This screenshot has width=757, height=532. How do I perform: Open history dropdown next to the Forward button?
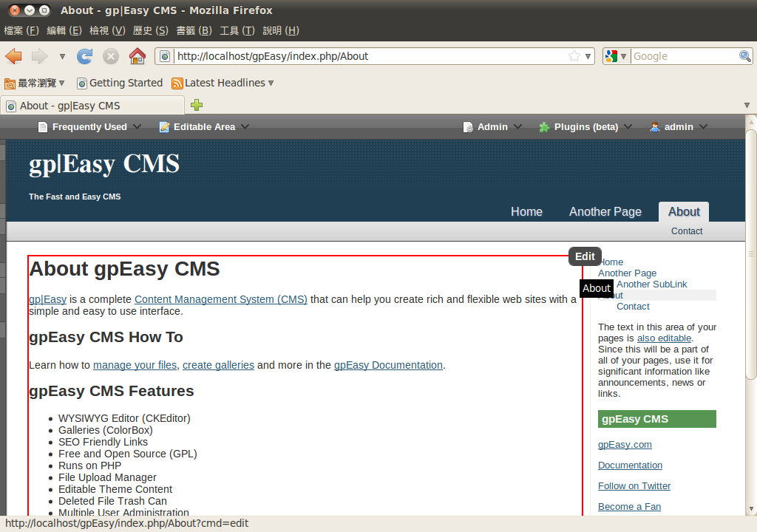pos(62,56)
